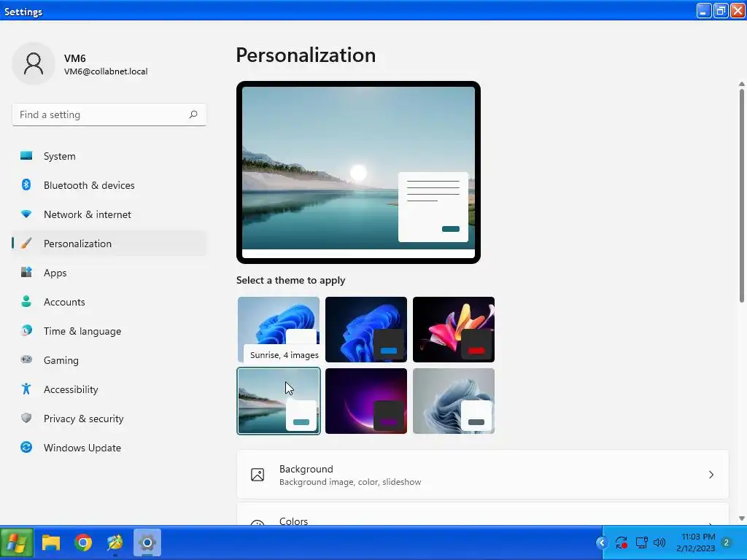Click the Personalization paintbrush icon
The width and height of the screenshot is (747, 560).
pyautogui.click(x=26, y=244)
